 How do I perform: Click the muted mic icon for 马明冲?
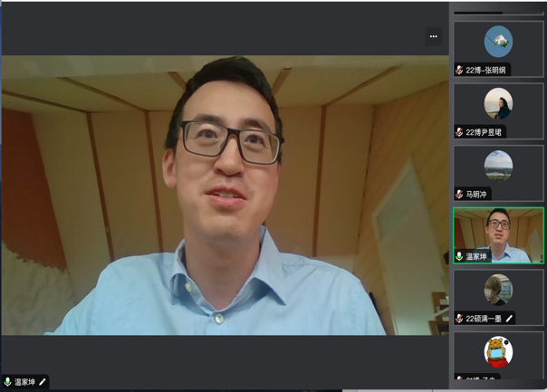(x=459, y=194)
